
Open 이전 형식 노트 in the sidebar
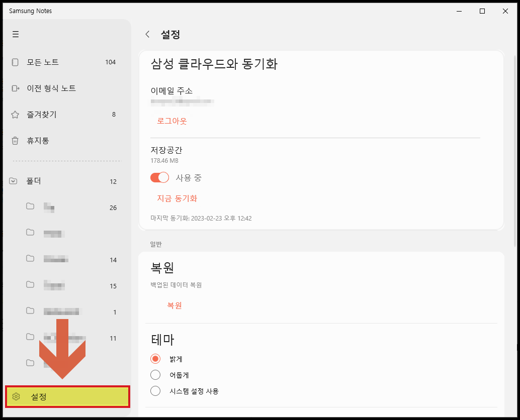(67, 88)
